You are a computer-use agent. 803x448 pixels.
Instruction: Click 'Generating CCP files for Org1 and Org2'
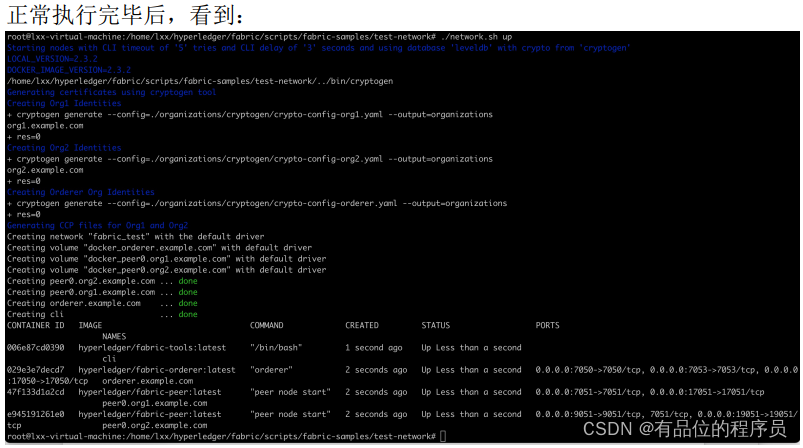pyautogui.click(x=97, y=225)
